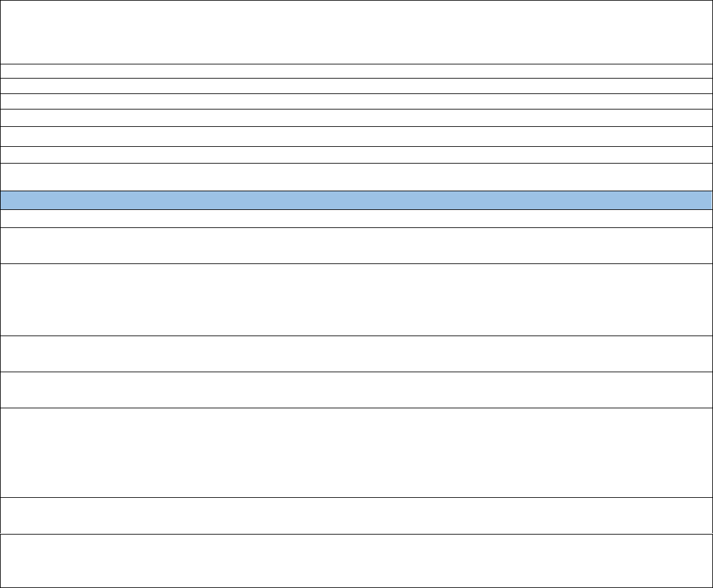
Task: Select the first thin row under the header
Action: [x=356, y=71]
